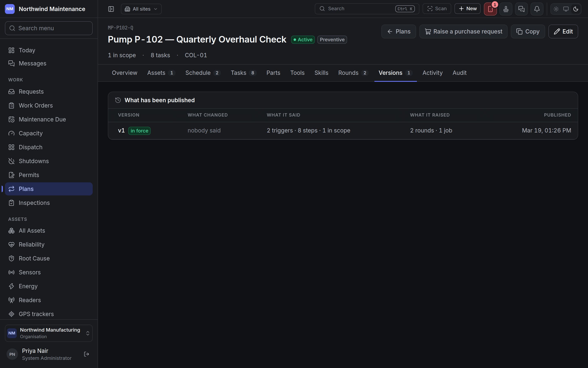Viewport: 588px width, 368px height.
Task: Go to Inspections
Action: point(49,203)
